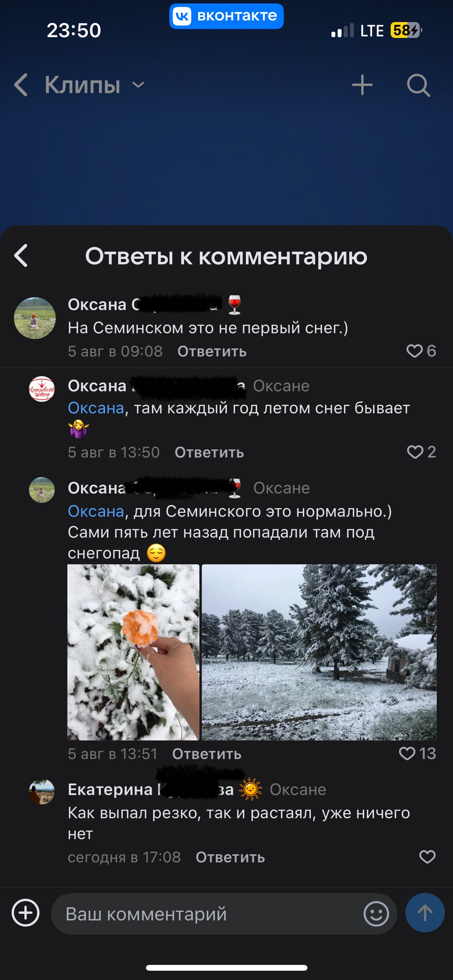Close replies with the back arrow
This screenshot has height=980, width=453.
click(x=21, y=255)
